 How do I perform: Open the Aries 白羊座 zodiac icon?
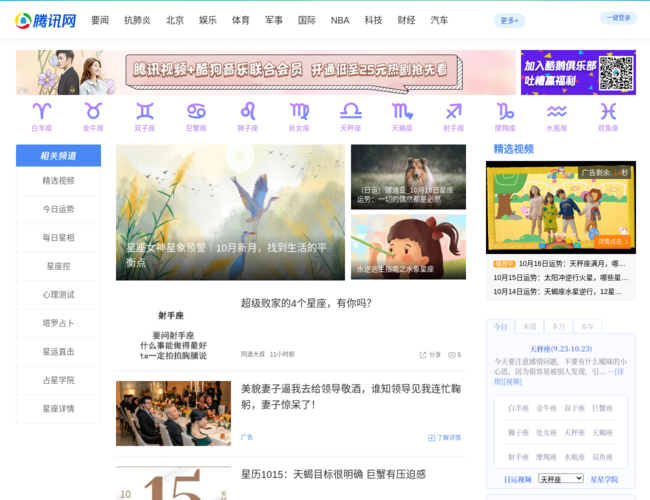[42, 117]
